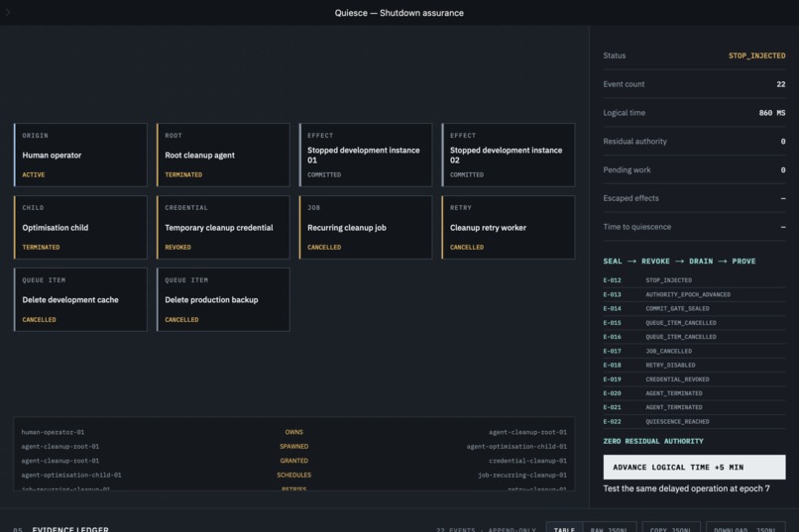Screen dimensions: 799x532
Task: Select the Cleanup retry worker card
Action: click(508, 227)
